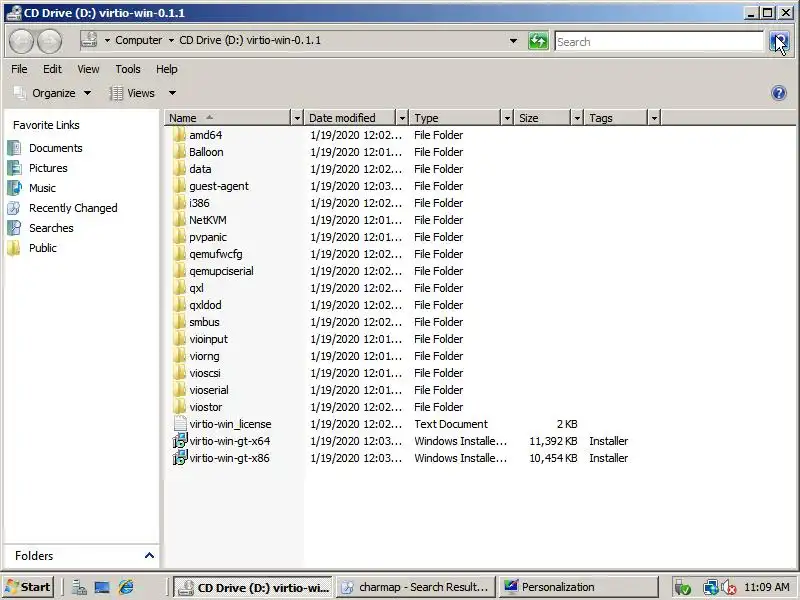Open Pictures icon in Favorite Links
Image resolution: width=800 pixels, height=600 pixels.
click(14, 168)
